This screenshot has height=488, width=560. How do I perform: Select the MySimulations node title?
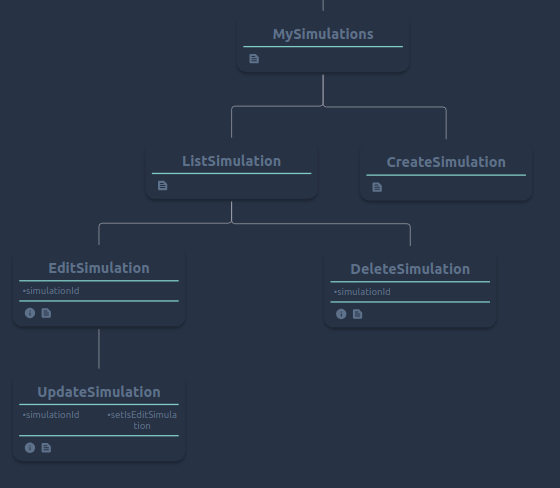pyautogui.click(x=323, y=34)
